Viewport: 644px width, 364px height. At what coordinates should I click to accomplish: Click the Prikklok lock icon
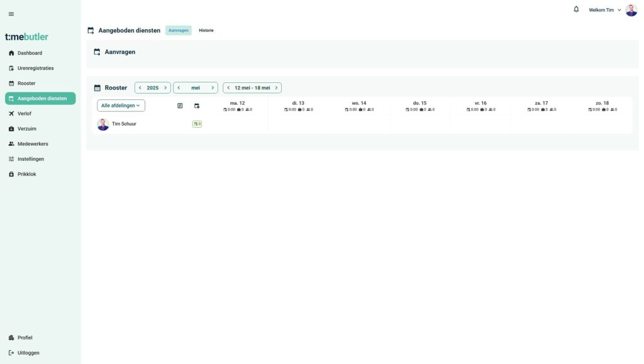point(11,174)
